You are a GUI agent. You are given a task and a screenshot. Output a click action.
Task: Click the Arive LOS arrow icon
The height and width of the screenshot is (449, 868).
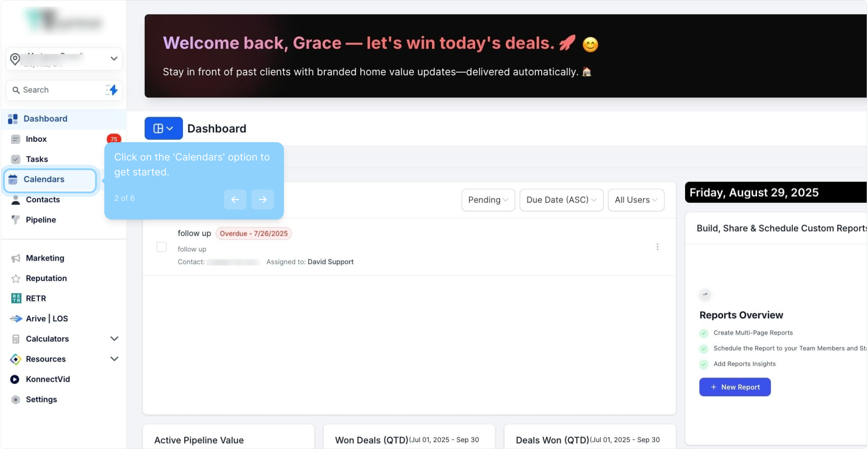tap(16, 318)
